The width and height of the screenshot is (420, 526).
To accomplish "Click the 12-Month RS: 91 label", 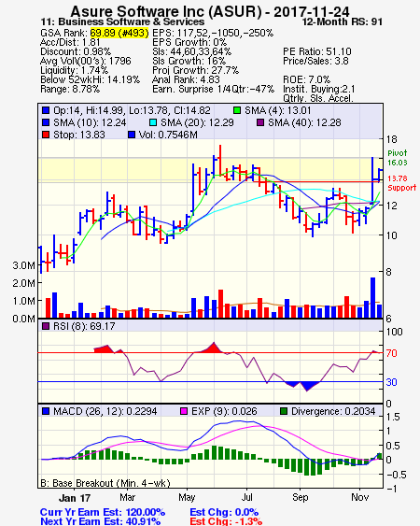I will 343,21.
